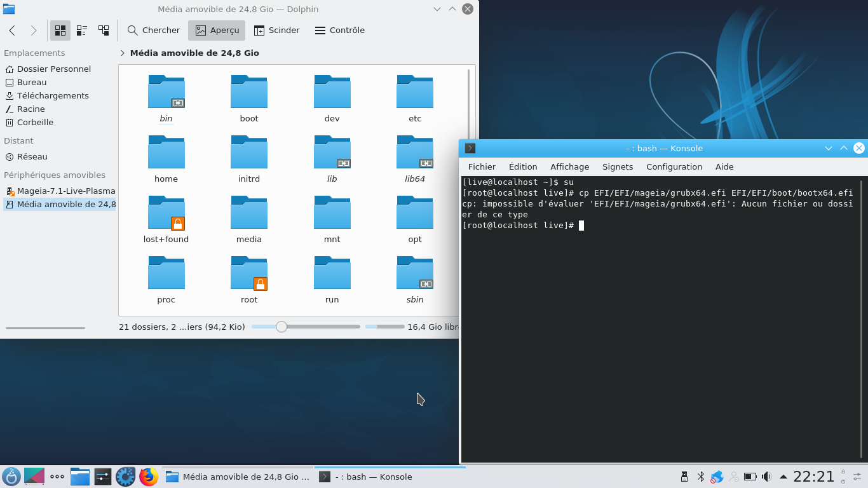Expand the breadcrumb arrow before Média amovible

coord(123,53)
